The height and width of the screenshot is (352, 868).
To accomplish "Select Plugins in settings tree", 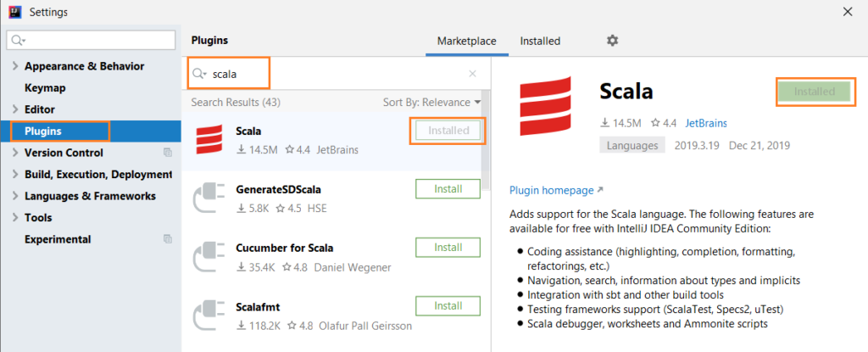I will coord(91,131).
